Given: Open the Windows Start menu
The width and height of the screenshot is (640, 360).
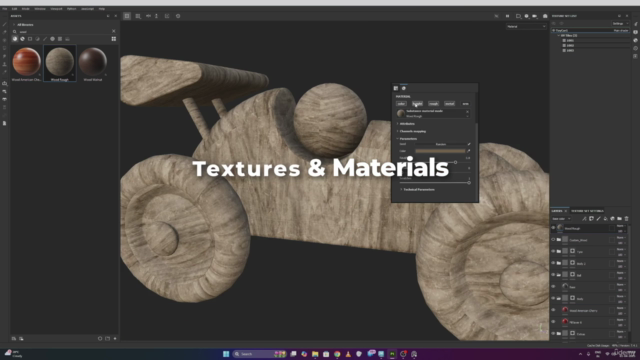Looking at the screenshot, I should (x=226, y=354).
